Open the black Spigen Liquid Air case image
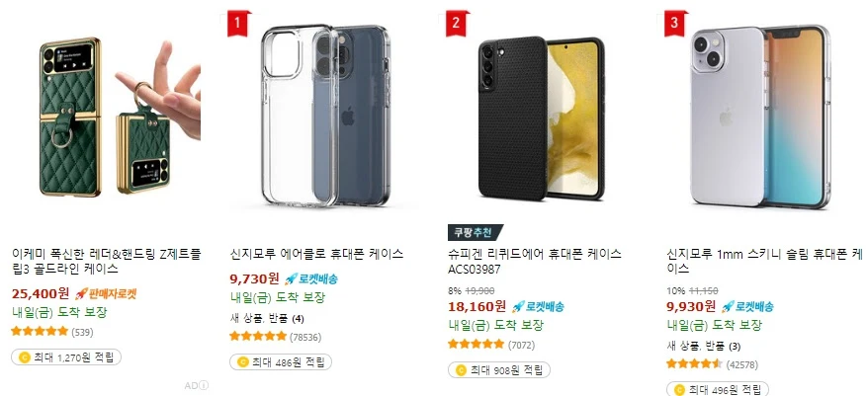Screen dimensions: 868x396 click(x=543, y=118)
